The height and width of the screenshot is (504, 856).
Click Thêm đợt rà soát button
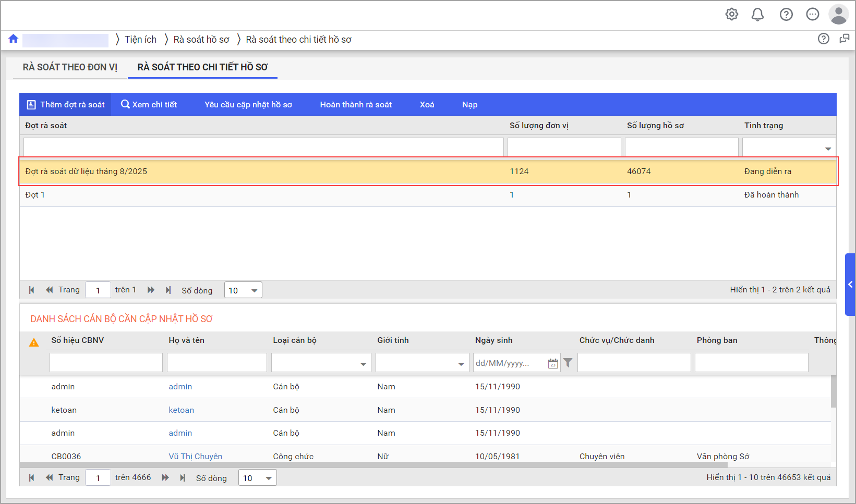pyautogui.click(x=66, y=105)
